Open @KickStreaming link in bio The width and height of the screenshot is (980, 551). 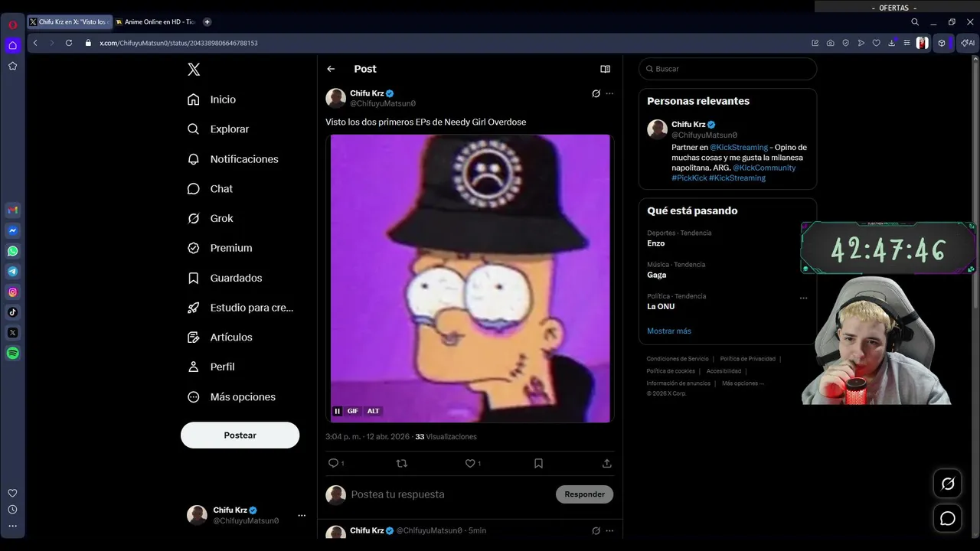[x=739, y=147]
